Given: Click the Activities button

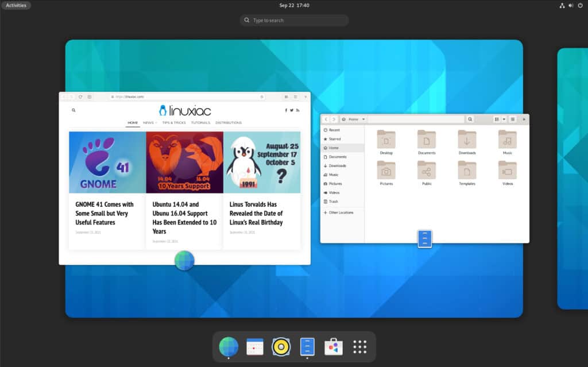Looking at the screenshot, I should pos(16,5).
